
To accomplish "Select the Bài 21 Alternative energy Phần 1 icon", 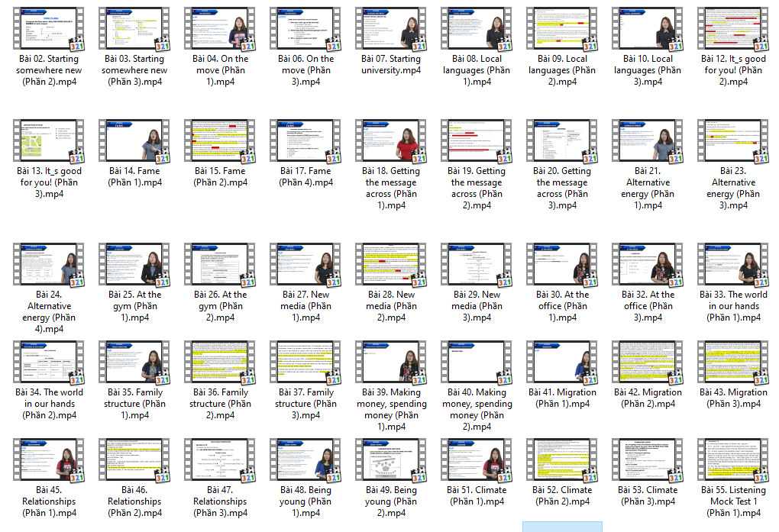I will point(647,140).
